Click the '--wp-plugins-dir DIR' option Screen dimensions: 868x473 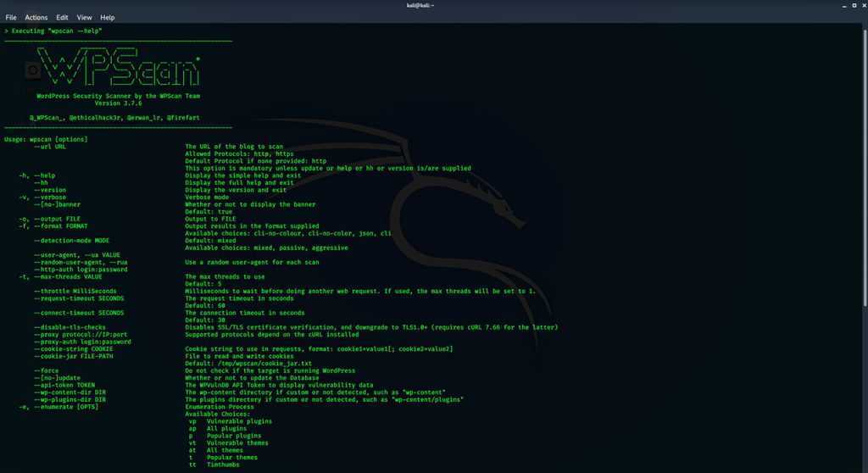[x=70, y=398]
